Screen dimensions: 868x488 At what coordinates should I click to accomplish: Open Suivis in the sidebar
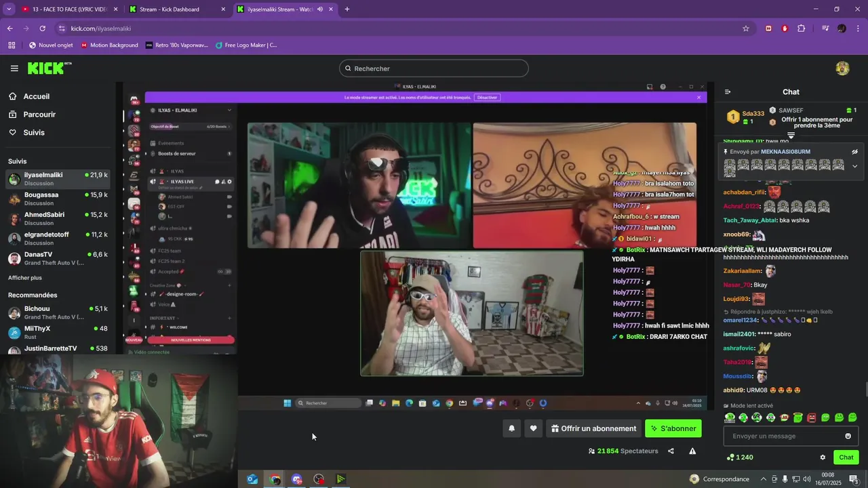tap(34, 133)
